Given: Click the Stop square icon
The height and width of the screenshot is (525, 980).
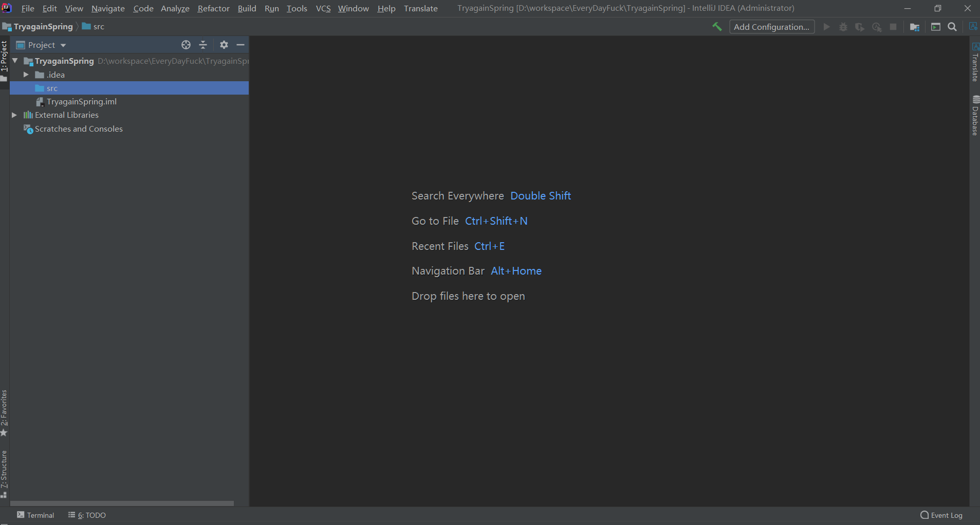Looking at the screenshot, I should [x=893, y=27].
